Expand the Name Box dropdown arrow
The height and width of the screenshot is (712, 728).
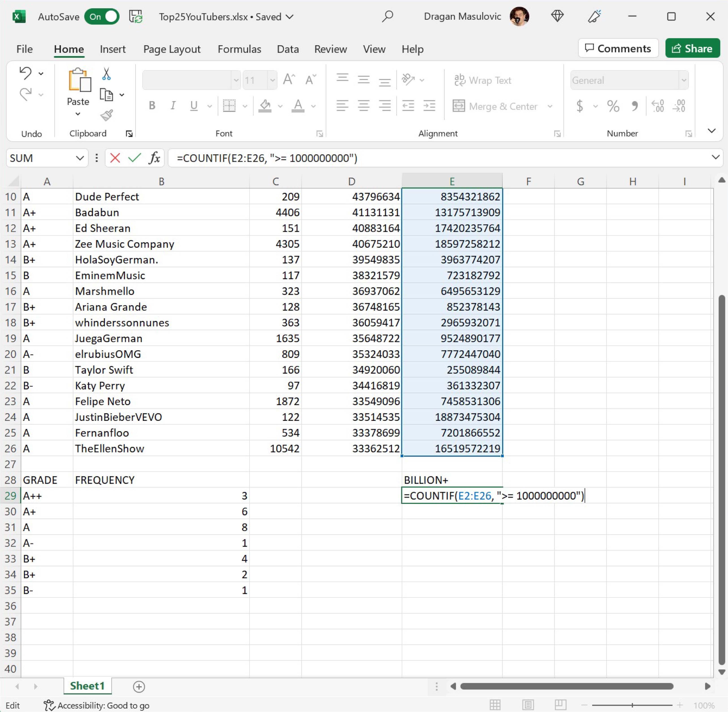[80, 158]
